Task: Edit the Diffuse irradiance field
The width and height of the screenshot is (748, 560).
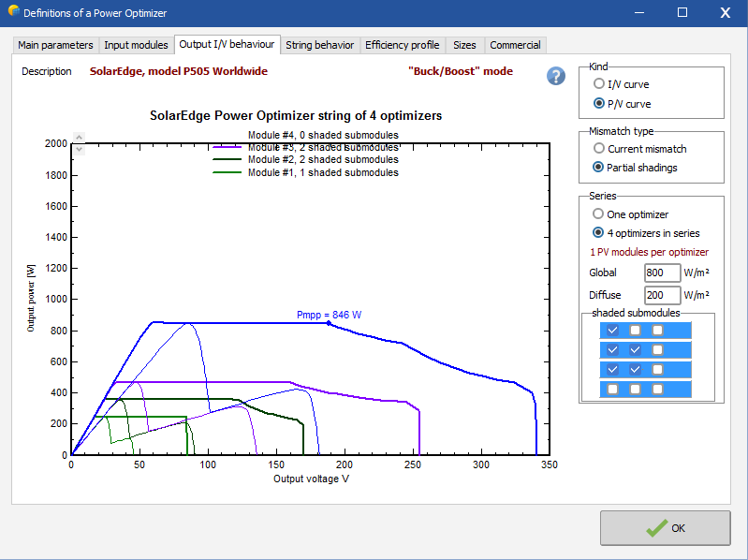Action: (662, 295)
